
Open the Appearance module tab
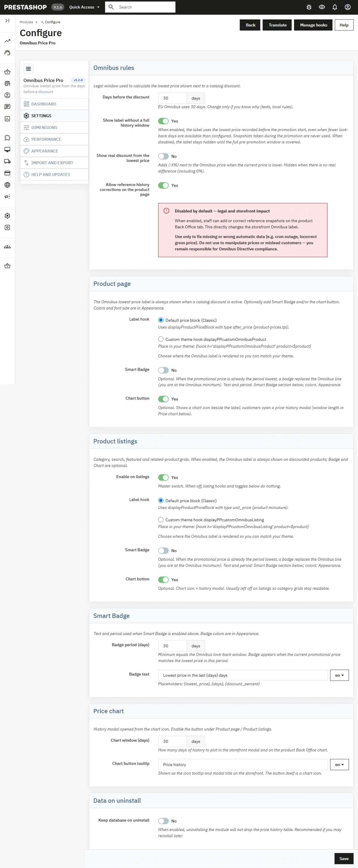[x=54, y=151]
